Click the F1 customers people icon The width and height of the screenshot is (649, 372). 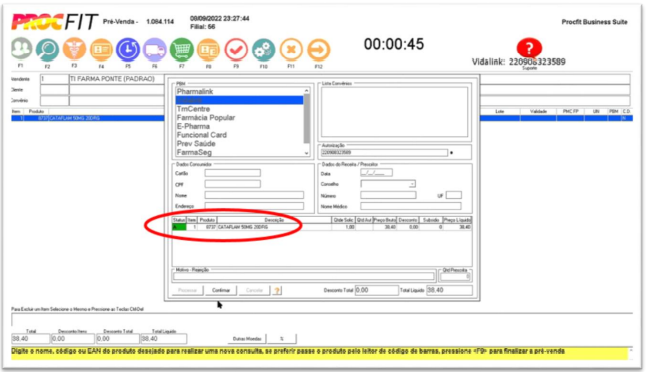[x=21, y=49]
